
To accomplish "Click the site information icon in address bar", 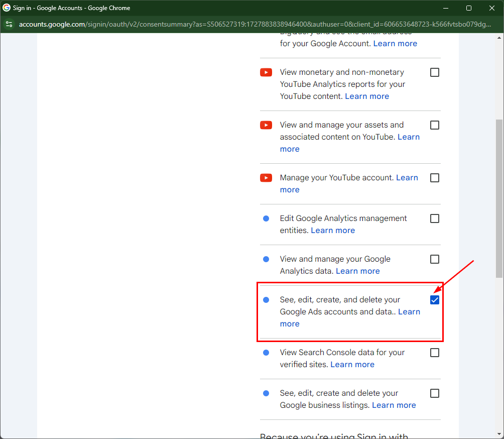I will (9, 24).
